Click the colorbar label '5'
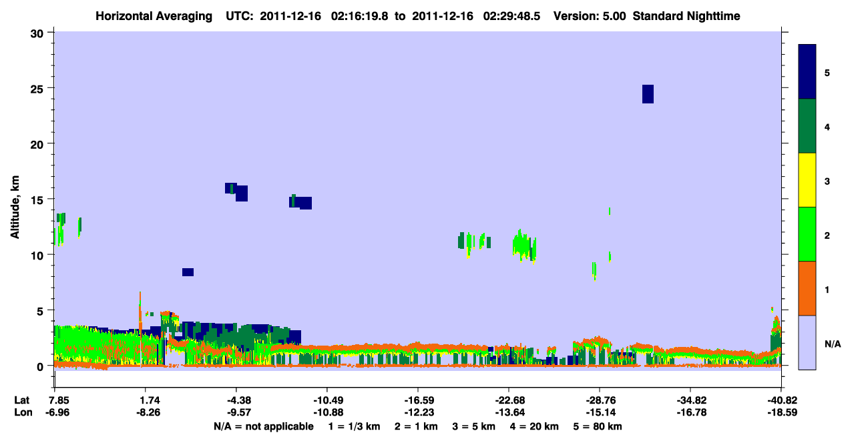Screen dimensions: 868x445 coord(827,72)
